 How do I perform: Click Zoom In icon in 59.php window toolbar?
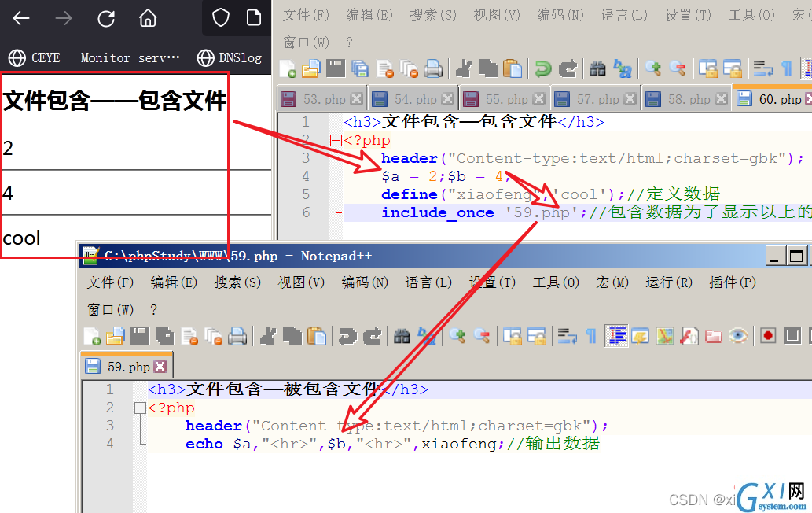pos(457,336)
